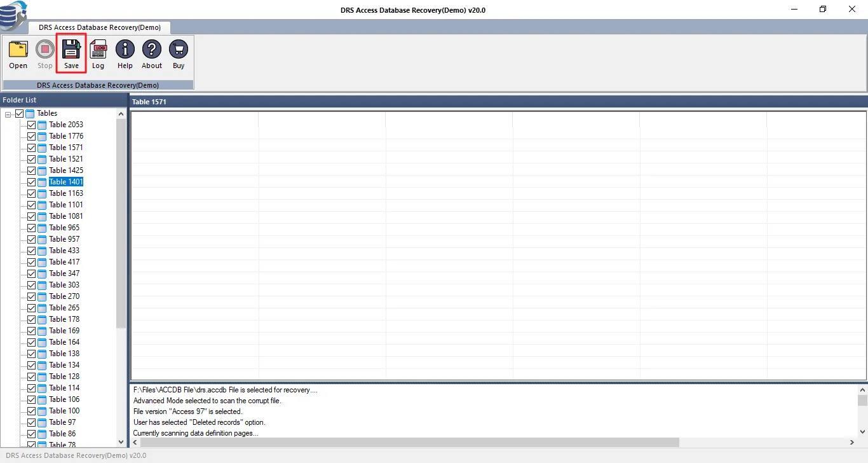Select Table 270 in folder list
868x463 pixels.
coord(64,296)
